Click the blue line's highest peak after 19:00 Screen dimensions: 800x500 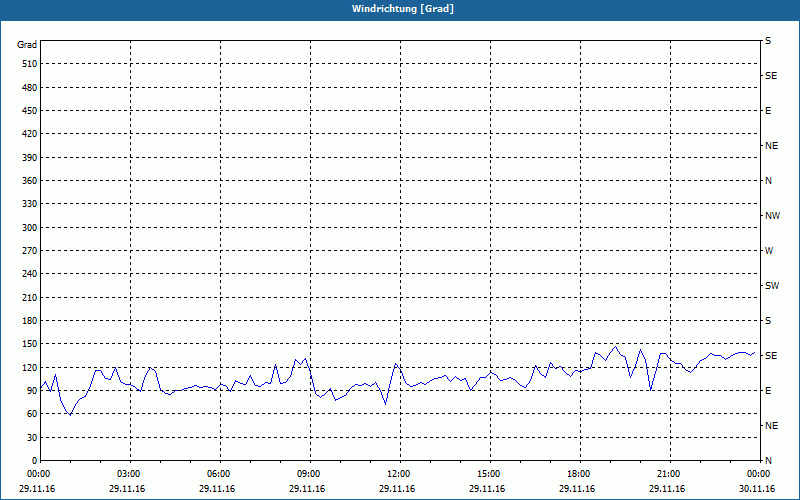click(x=615, y=346)
